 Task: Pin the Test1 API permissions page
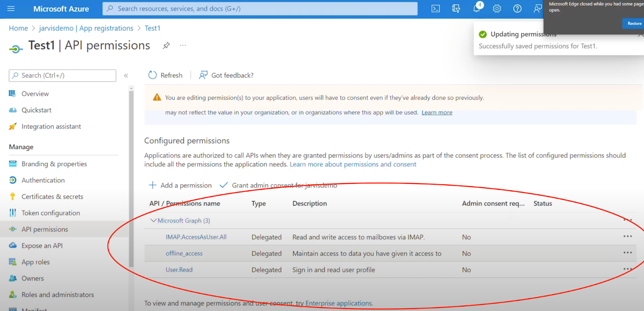(x=166, y=45)
